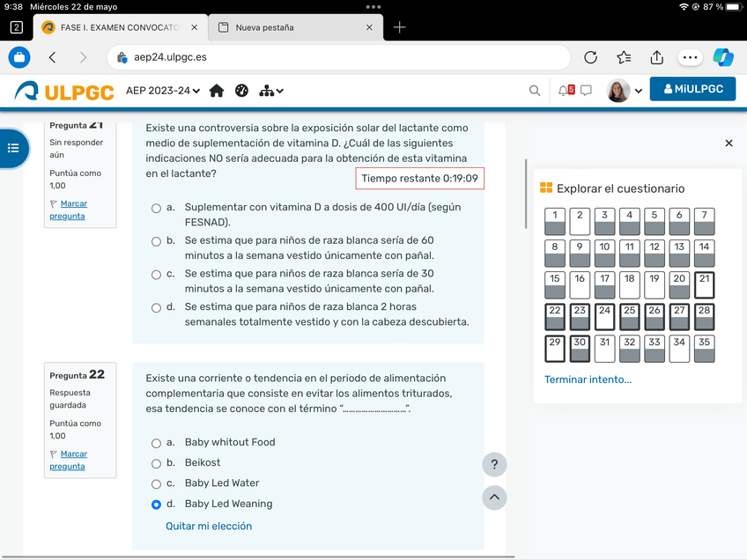Choose answer b. Beikost
This screenshot has height=560, width=747.
coord(156,463)
